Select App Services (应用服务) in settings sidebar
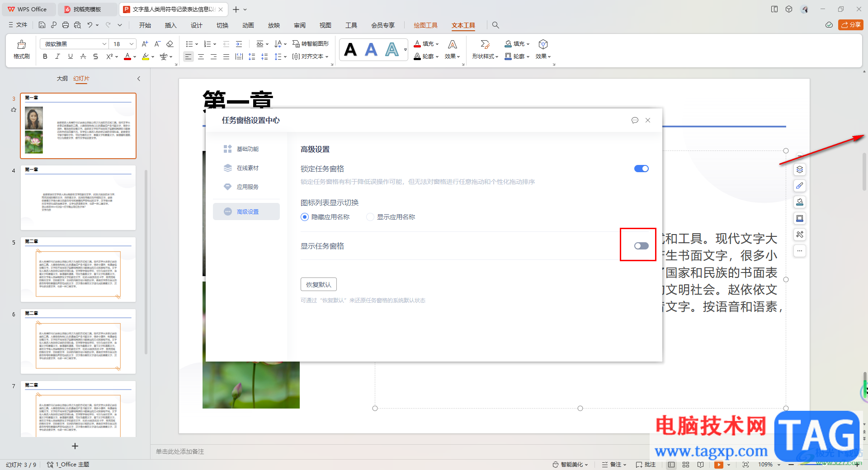The width and height of the screenshot is (868, 470). tap(246, 187)
